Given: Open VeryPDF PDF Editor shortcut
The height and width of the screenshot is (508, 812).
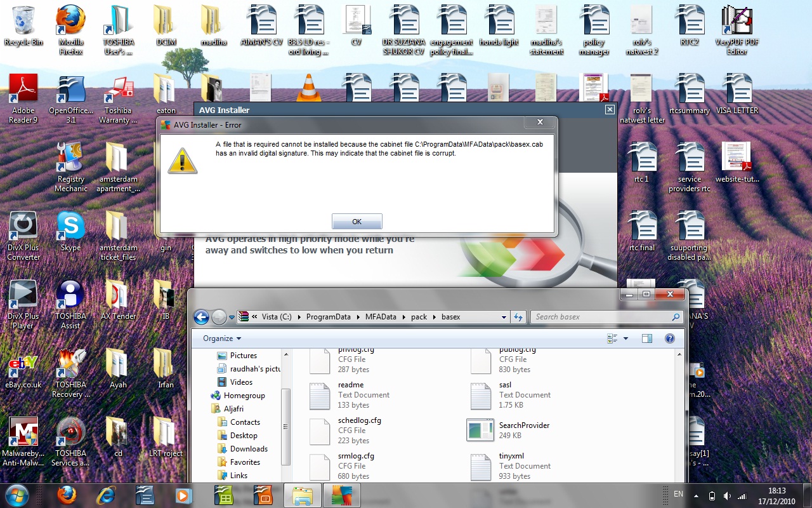Looking at the screenshot, I should 737,30.
